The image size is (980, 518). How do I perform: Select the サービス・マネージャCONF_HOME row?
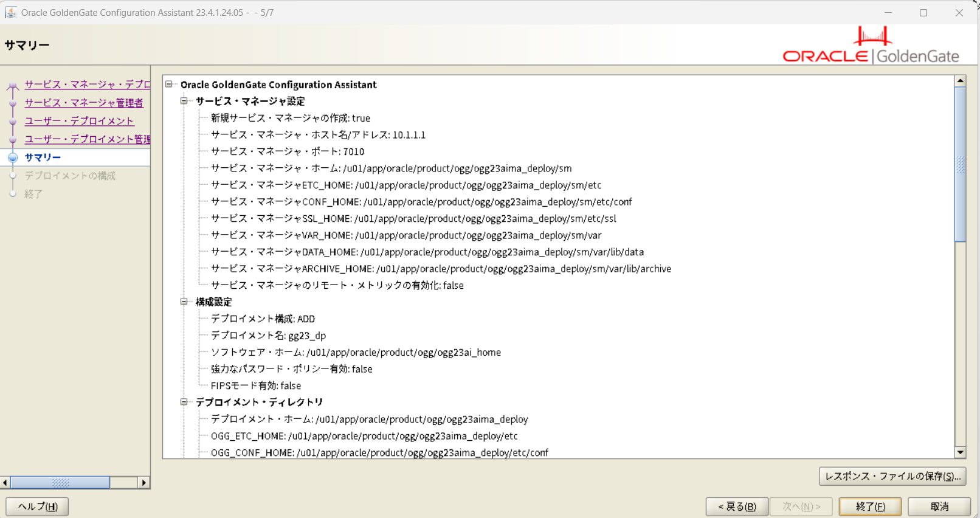(x=421, y=202)
